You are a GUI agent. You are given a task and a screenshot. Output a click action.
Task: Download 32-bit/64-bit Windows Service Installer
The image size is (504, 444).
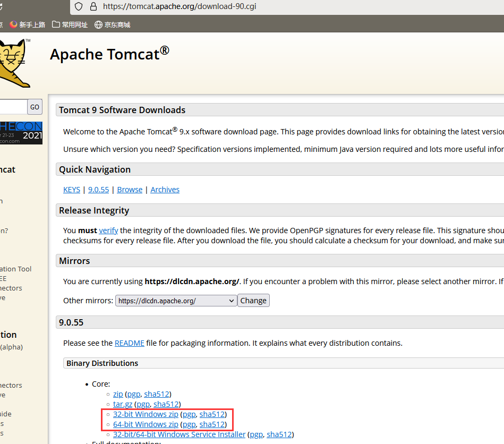(x=180, y=434)
